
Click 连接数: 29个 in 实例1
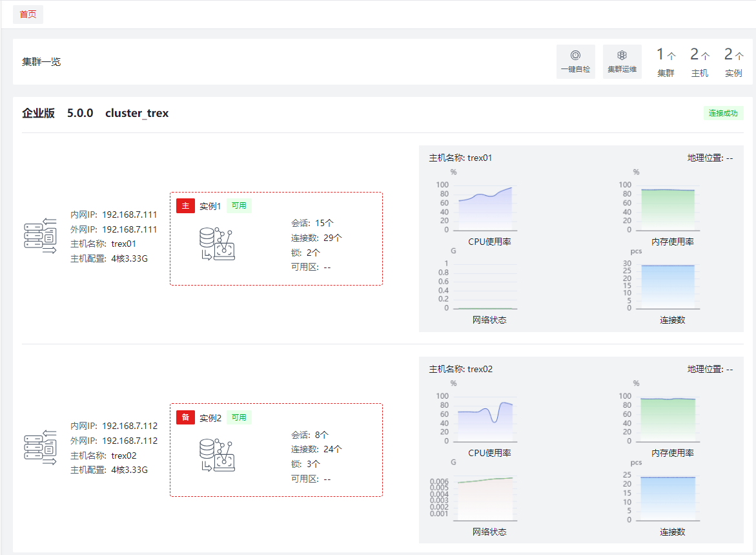click(317, 238)
